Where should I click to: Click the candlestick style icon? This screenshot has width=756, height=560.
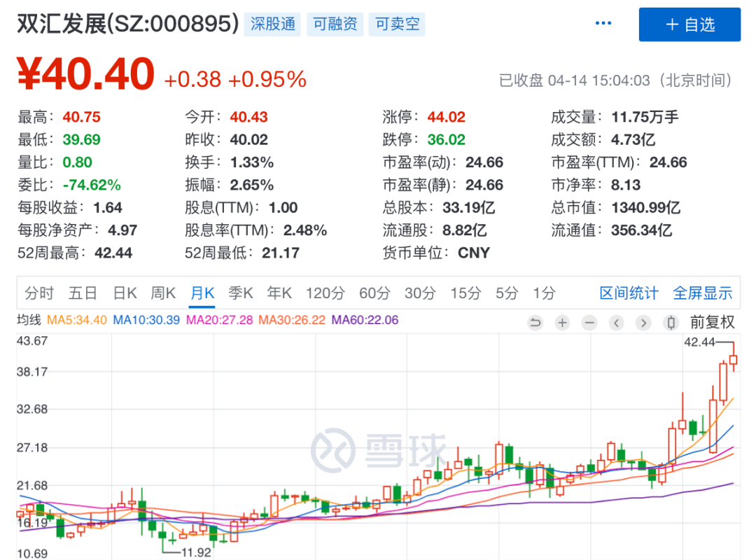pos(671,322)
